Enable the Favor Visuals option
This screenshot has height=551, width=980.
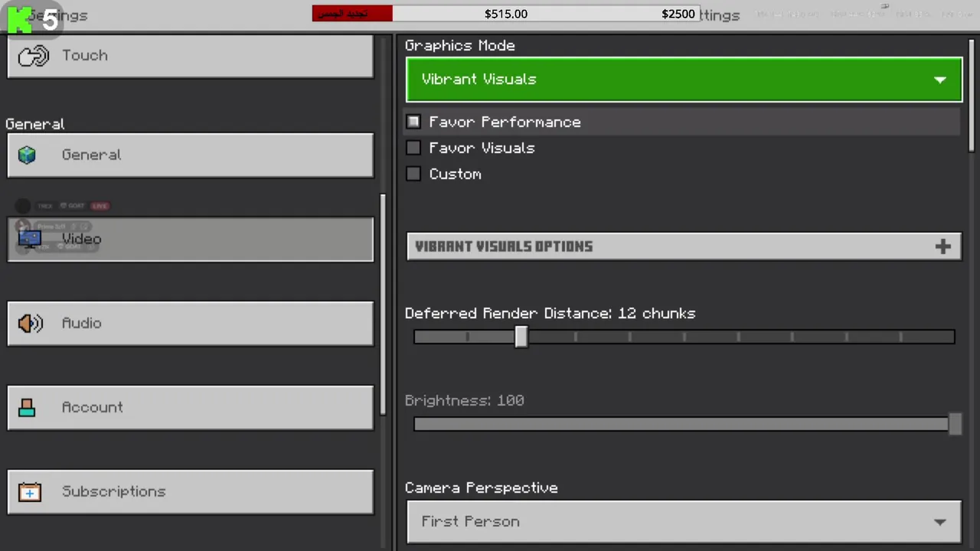tap(413, 148)
